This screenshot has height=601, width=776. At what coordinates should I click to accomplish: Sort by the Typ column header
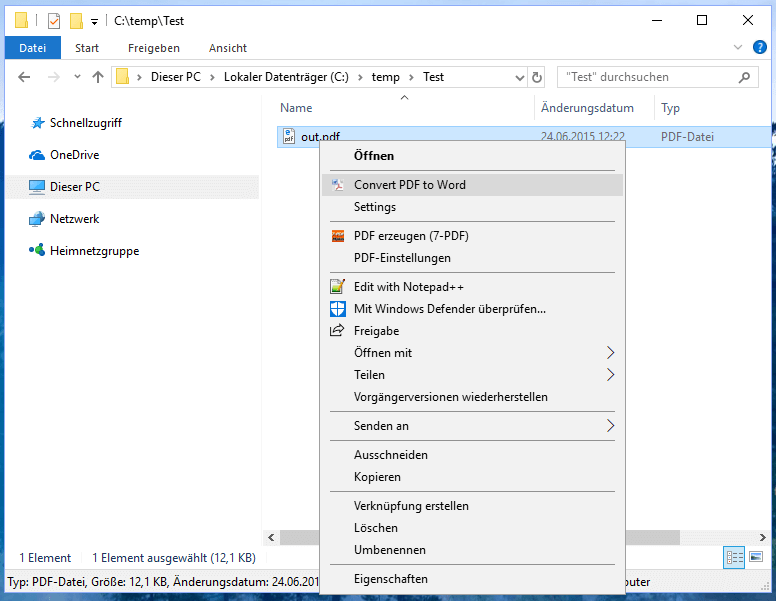670,108
